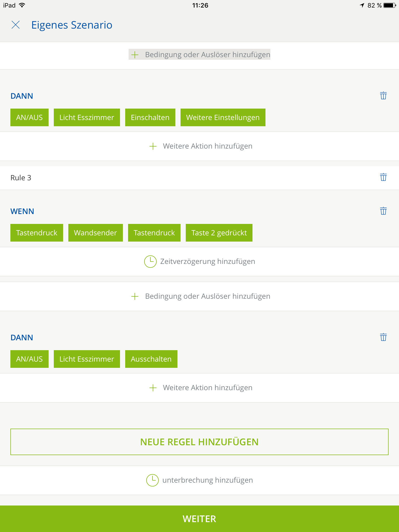Screen dimensions: 399x532
Task: Add another action below Ausschalten block
Action: tap(200, 388)
